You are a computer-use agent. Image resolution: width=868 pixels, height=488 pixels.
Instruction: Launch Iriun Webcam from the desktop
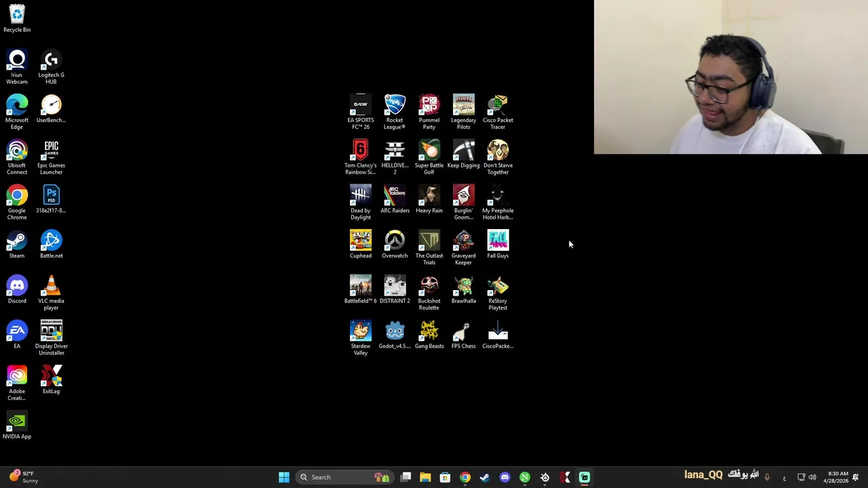tap(17, 67)
